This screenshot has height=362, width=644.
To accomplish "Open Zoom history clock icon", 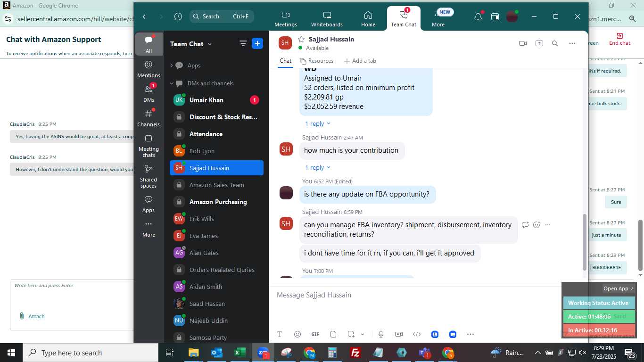I will click(178, 16).
